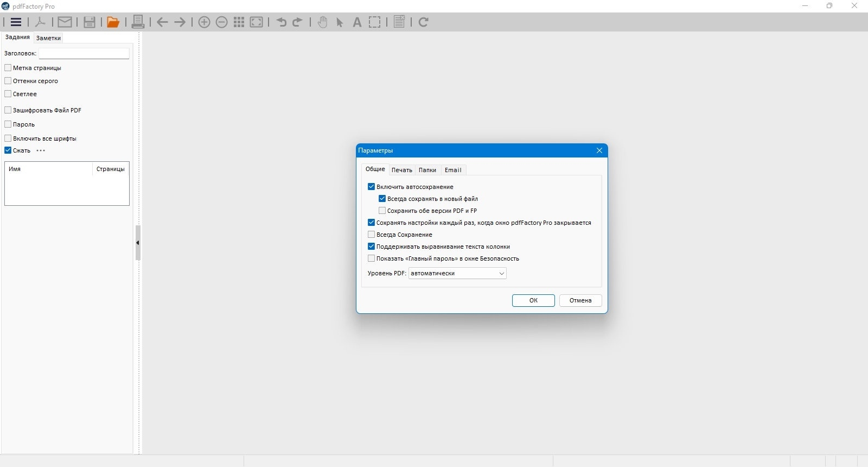Choose the text tool A icon
Image resolution: width=868 pixels, height=467 pixels.
(356, 22)
